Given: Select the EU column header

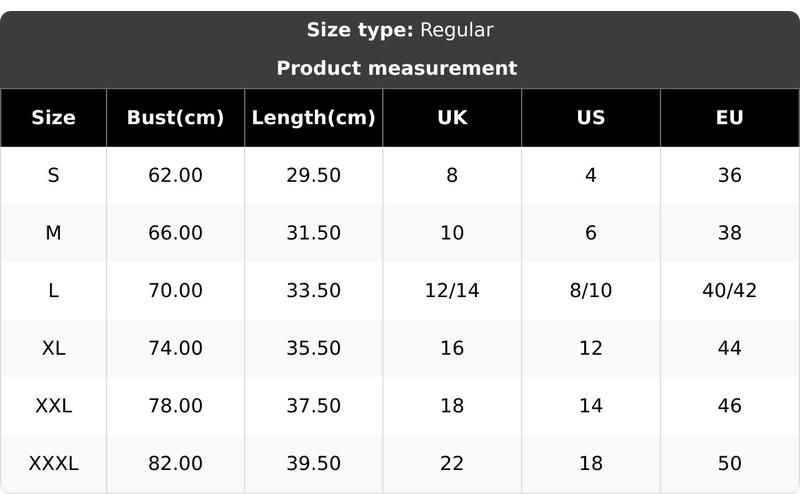Looking at the screenshot, I should click(730, 118).
